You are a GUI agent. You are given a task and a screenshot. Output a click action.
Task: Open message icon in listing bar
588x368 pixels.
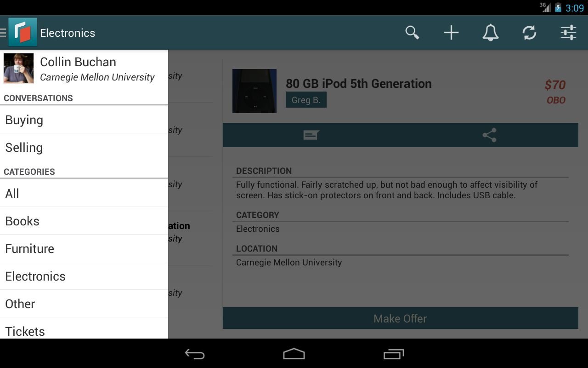(311, 135)
